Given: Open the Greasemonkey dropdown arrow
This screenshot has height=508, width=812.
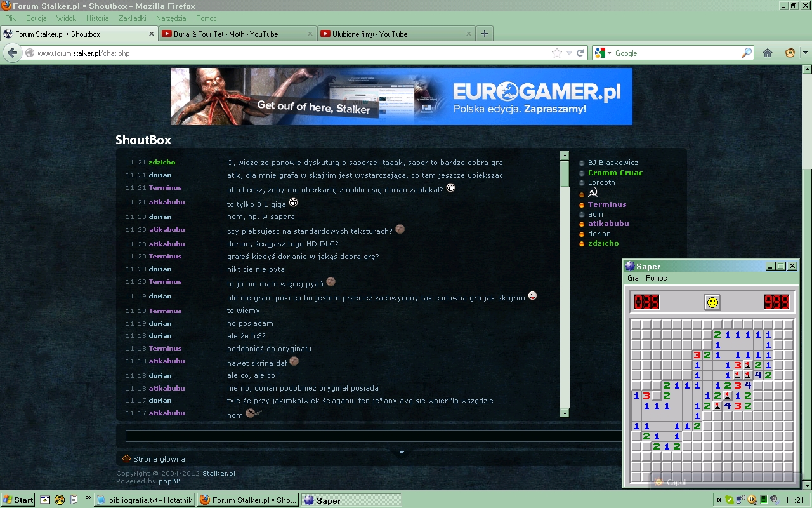Looking at the screenshot, I should (805, 53).
